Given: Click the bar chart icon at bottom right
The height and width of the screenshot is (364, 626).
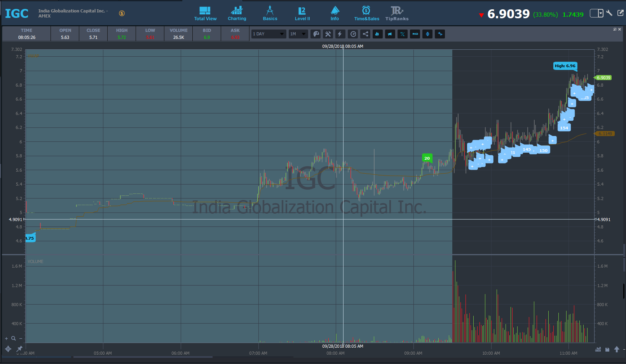Looking at the screenshot, I should [598, 349].
